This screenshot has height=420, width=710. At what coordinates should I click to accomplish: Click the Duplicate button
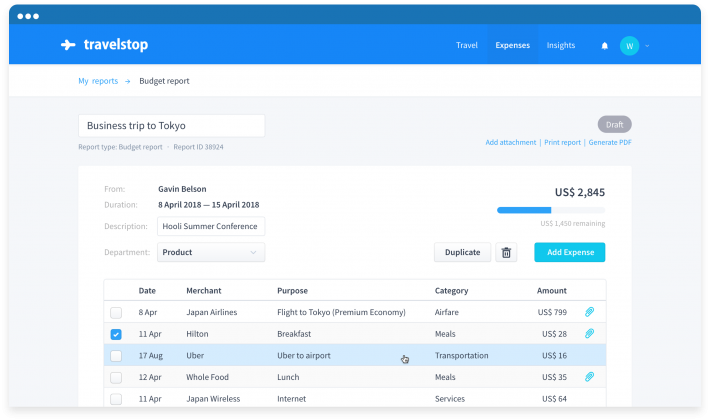462,253
